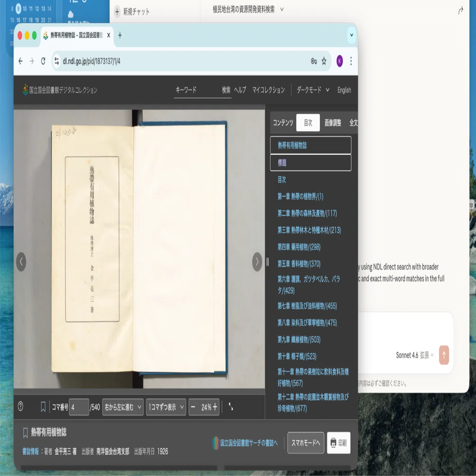The image size is (476, 476).
Task: Open the Sonnet 4.6 model selector
Action: (414, 355)
